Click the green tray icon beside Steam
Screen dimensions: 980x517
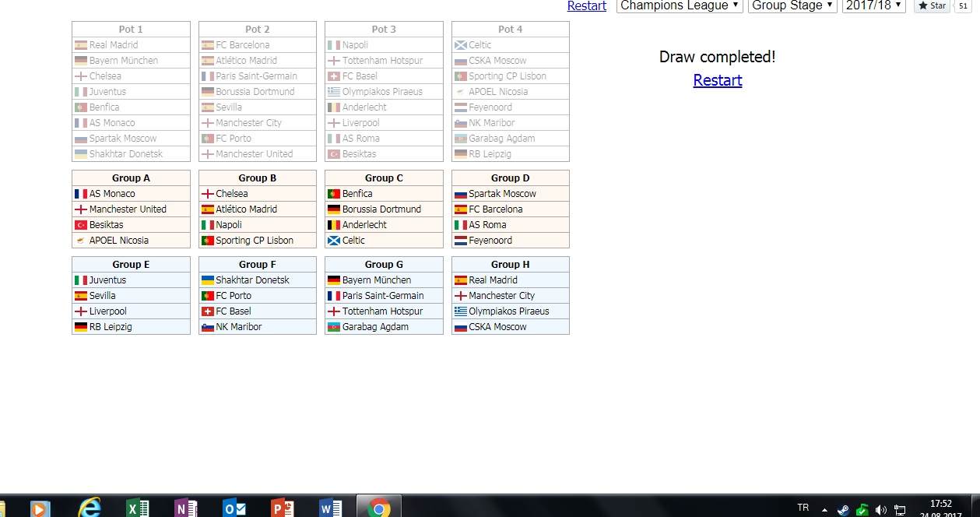tap(862, 511)
